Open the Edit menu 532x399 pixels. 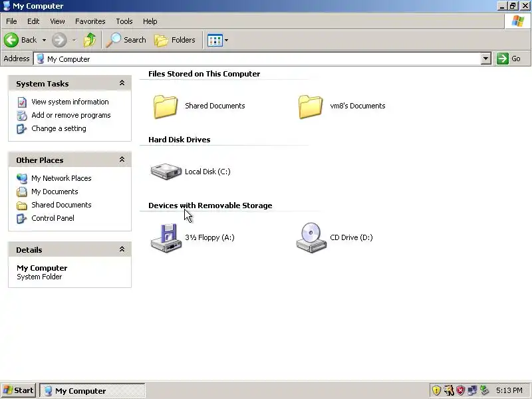point(33,21)
